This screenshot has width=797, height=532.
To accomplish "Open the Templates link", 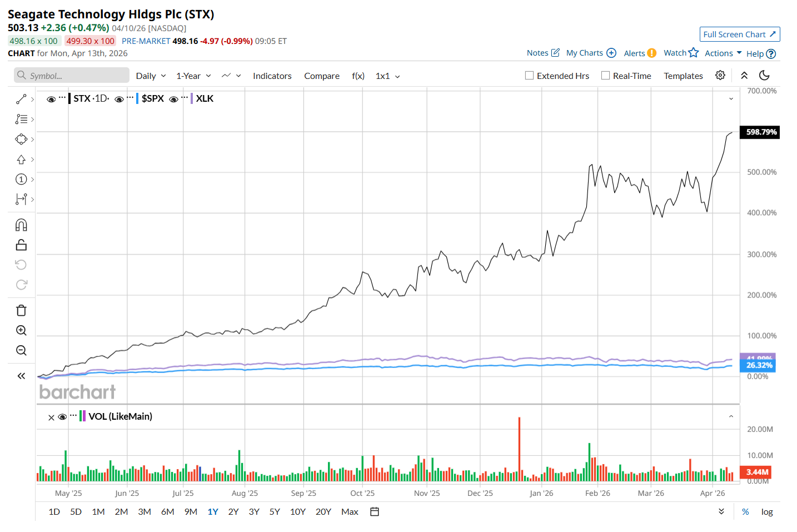I will click(683, 76).
